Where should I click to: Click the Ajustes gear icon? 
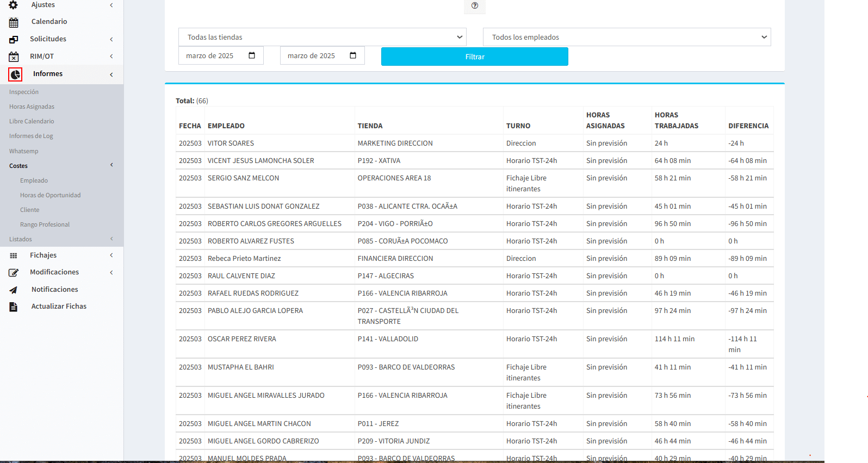14,5
